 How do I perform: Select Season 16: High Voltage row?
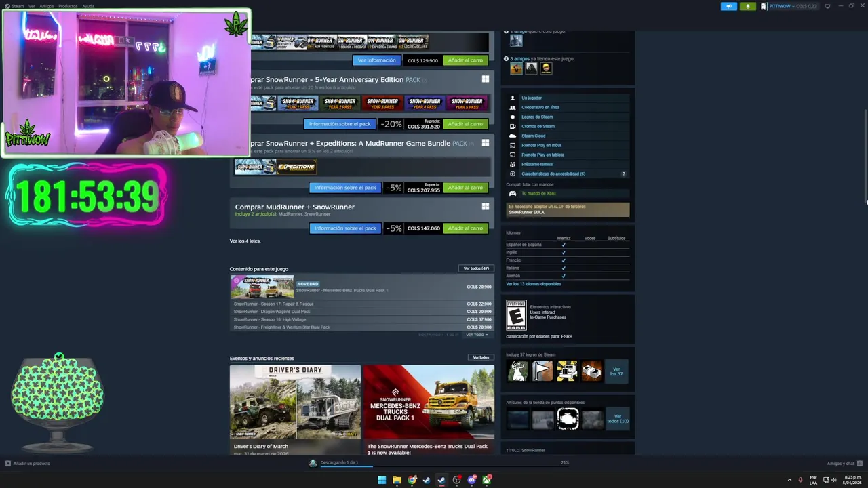coord(362,319)
